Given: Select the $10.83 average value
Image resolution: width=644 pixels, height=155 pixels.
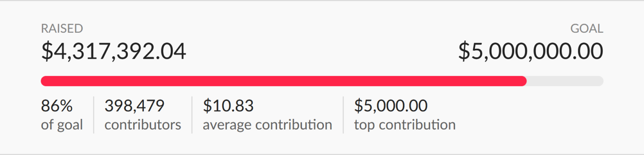Looking at the screenshot, I should (x=229, y=106).
